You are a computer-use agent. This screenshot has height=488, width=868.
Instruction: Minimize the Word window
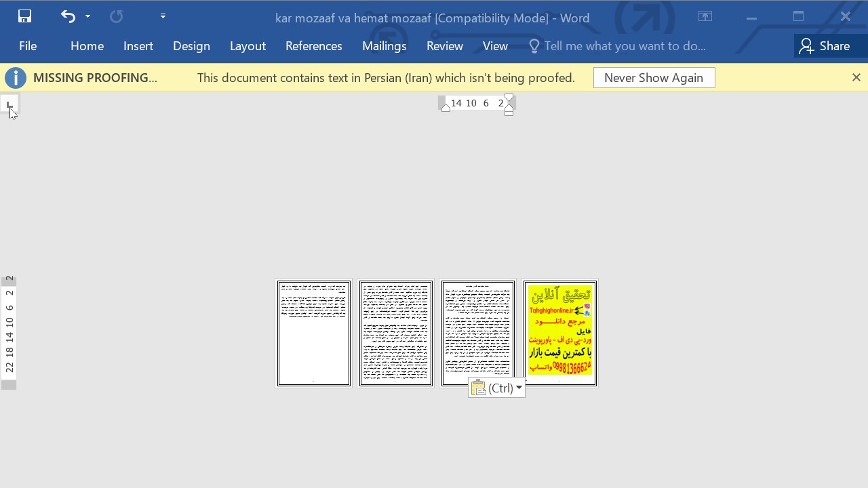pos(751,16)
